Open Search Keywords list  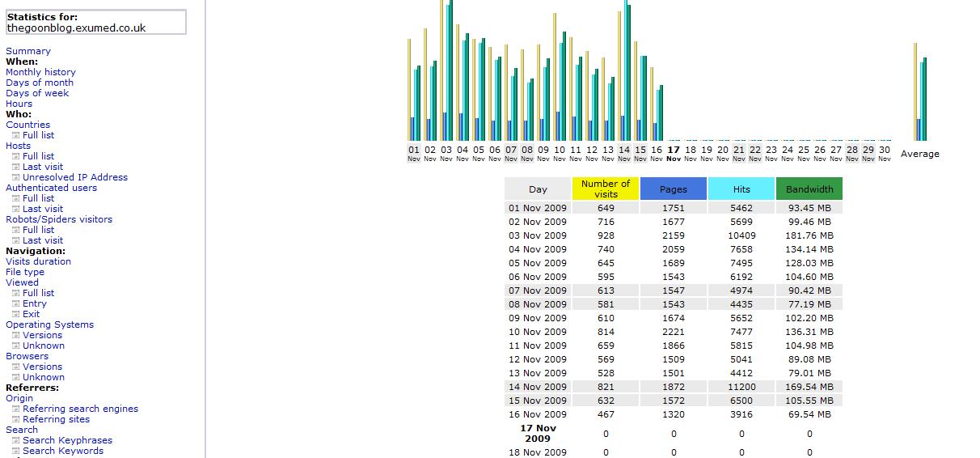63,451
